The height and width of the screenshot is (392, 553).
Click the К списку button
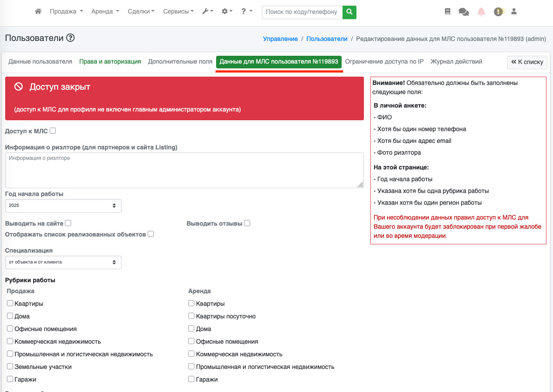click(x=527, y=62)
